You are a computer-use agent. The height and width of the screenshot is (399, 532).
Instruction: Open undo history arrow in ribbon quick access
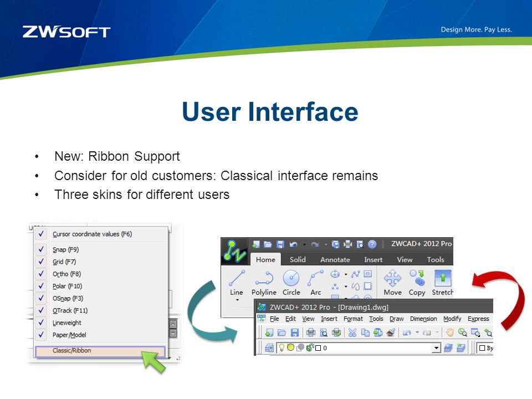pos(304,244)
